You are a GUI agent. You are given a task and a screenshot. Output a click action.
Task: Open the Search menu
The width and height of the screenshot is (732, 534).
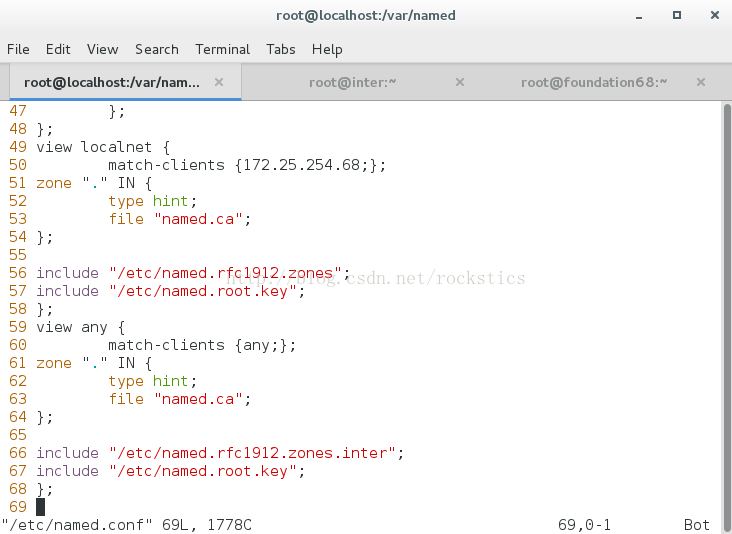point(157,49)
